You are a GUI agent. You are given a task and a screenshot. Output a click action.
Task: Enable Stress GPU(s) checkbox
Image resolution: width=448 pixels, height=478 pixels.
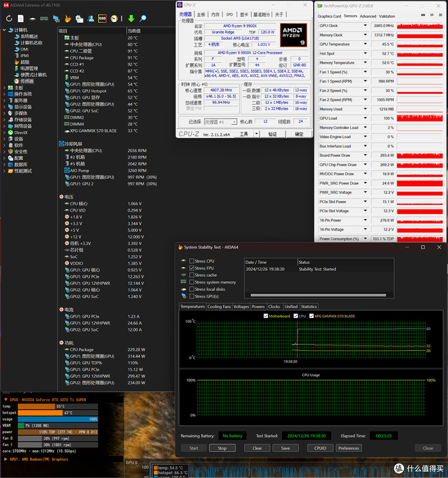[x=192, y=296]
